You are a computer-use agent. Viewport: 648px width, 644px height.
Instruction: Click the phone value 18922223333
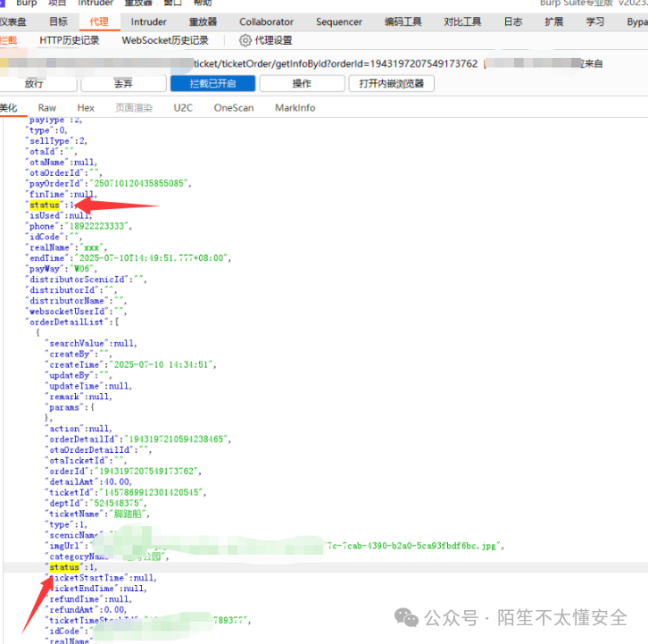pos(96,226)
